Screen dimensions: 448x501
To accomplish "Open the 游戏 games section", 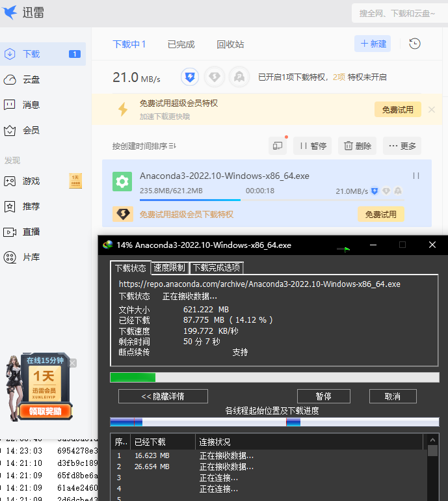I will pos(31,181).
